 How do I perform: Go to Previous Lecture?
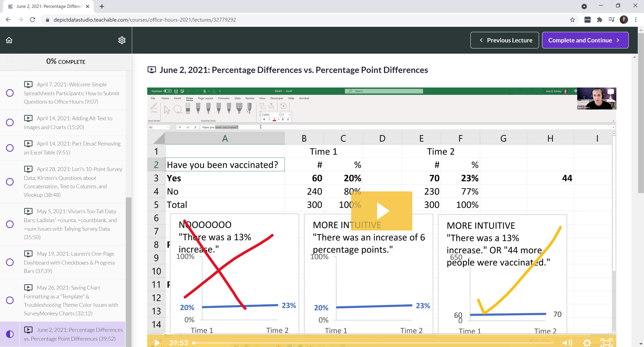(504, 40)
